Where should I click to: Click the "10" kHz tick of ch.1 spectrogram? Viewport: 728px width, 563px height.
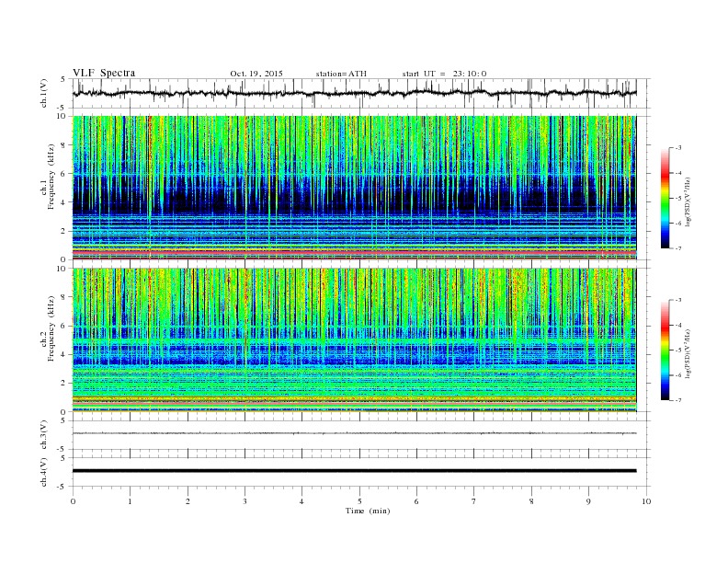click(x=63, y=116)
